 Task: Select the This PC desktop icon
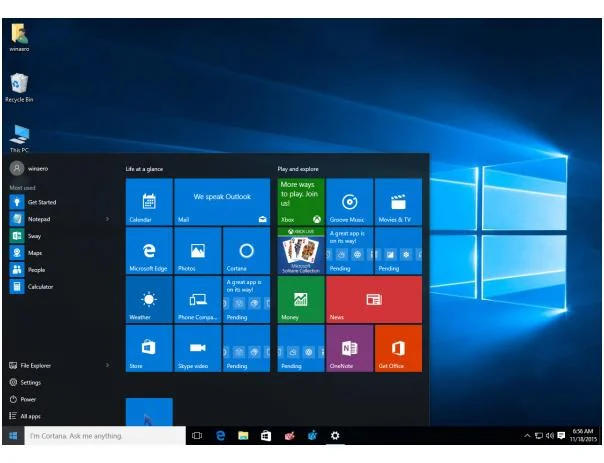click(19, 138)
